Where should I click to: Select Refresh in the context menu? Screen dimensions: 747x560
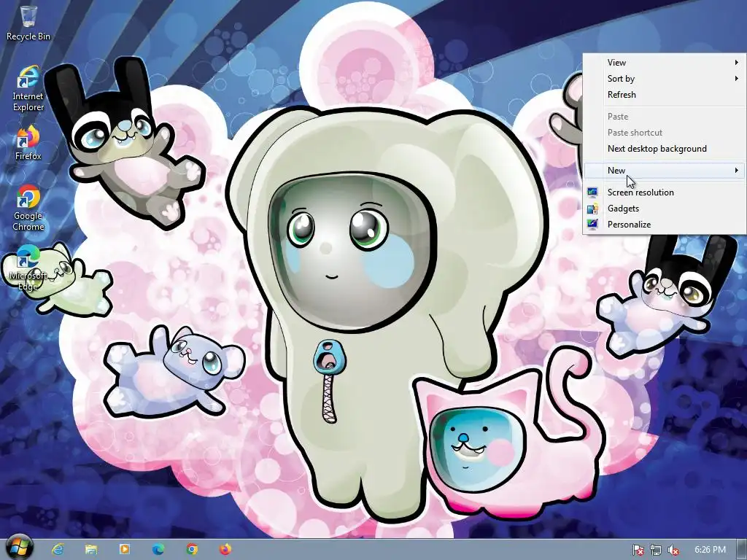[664, 94]
